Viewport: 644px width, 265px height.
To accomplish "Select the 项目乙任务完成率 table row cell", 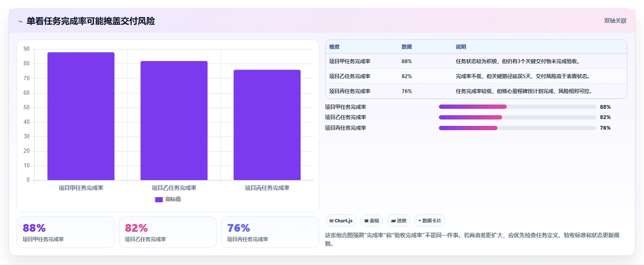I will pos(350,76).
